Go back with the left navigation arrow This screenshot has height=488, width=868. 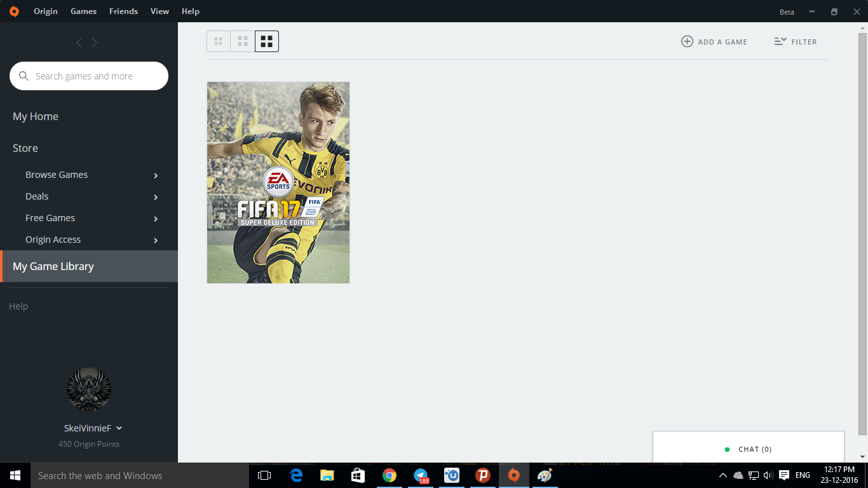pos(79,43)
